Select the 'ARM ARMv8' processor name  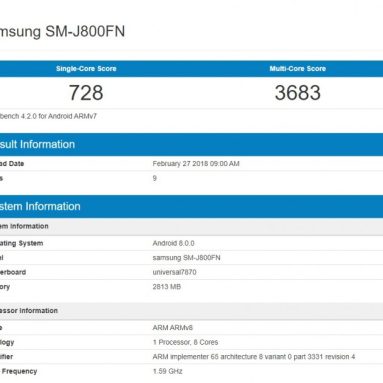tap(173, 328)
